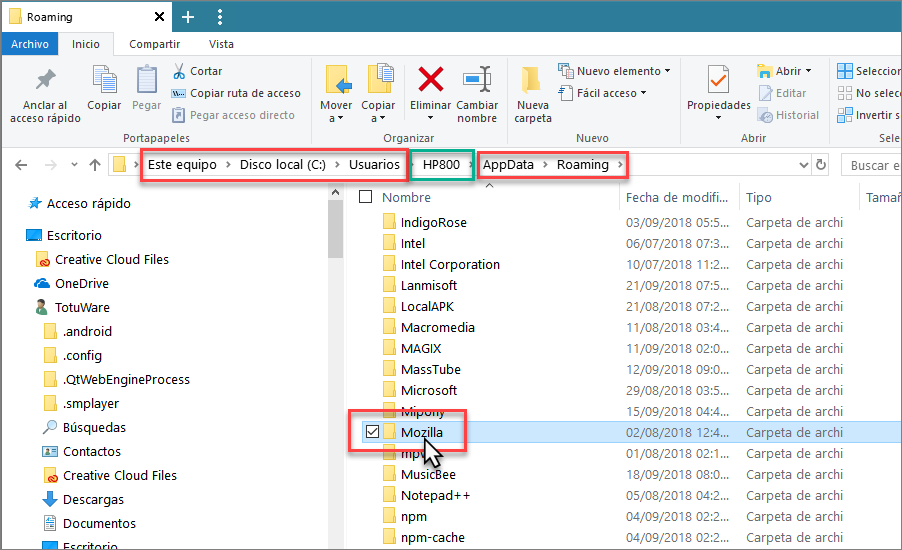This screenshot has height=550, width=902.
Task: Click the Buscar search field
Action: [872, 166]
